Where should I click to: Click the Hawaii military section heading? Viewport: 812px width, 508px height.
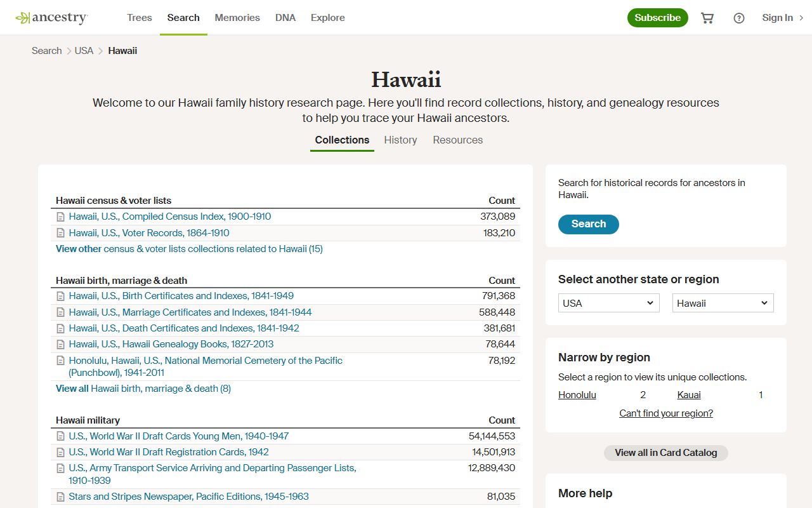point(88,420)
